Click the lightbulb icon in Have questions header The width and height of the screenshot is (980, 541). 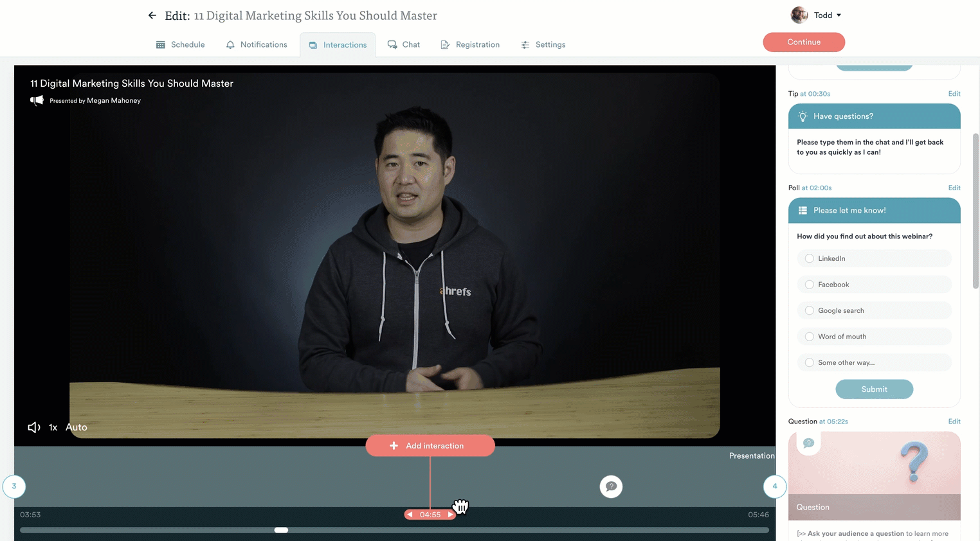pos(803,116)
